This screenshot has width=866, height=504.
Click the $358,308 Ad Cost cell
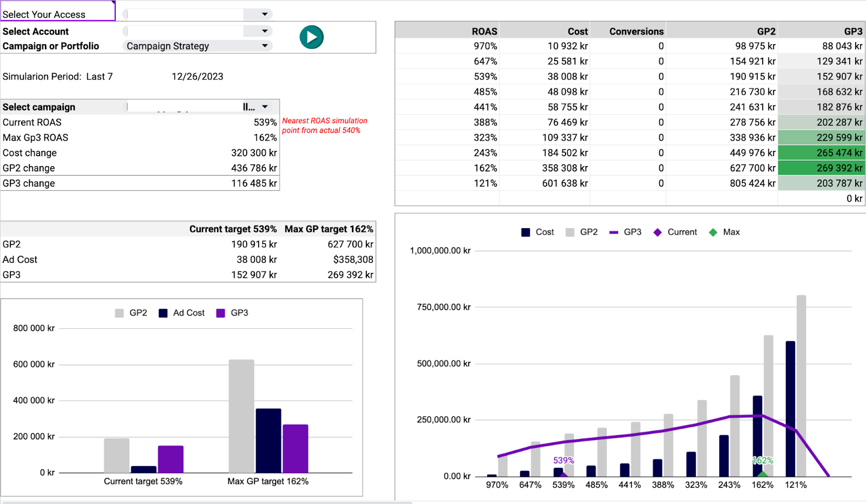pos(353,260)
